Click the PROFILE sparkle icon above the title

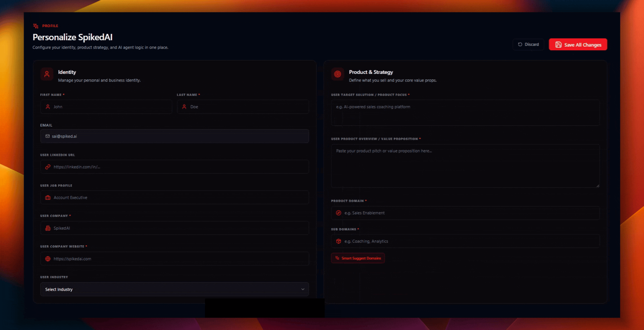pos(36,26)
